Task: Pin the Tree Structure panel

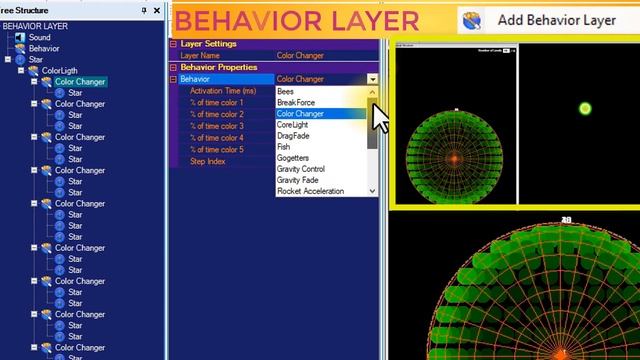Action: (x=144, y=11)
